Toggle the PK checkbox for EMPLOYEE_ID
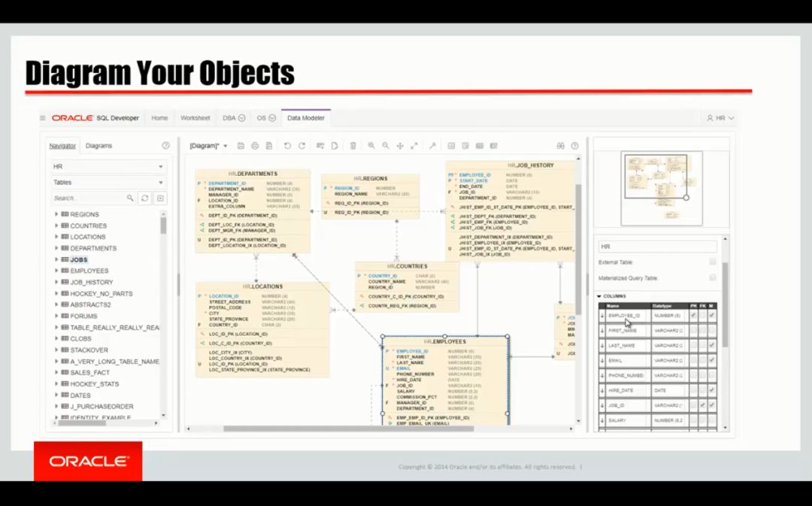The image size is (812, 506). (693, 315)
